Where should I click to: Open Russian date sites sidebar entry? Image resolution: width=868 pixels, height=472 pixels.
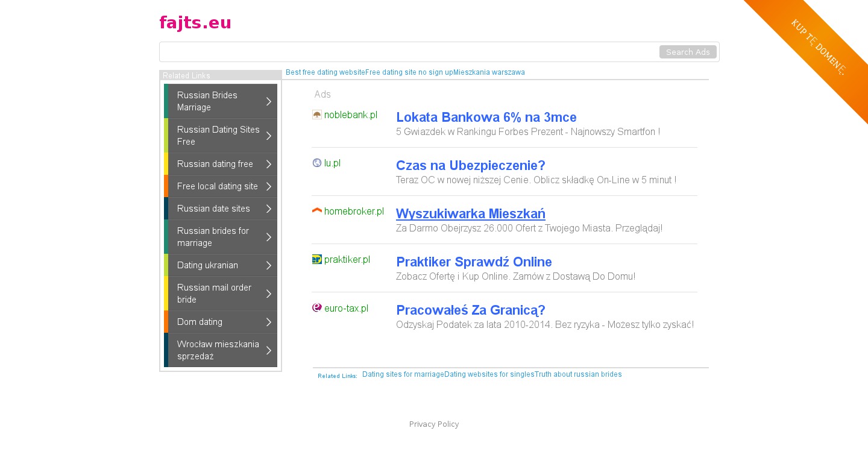[x=213, y=209]
